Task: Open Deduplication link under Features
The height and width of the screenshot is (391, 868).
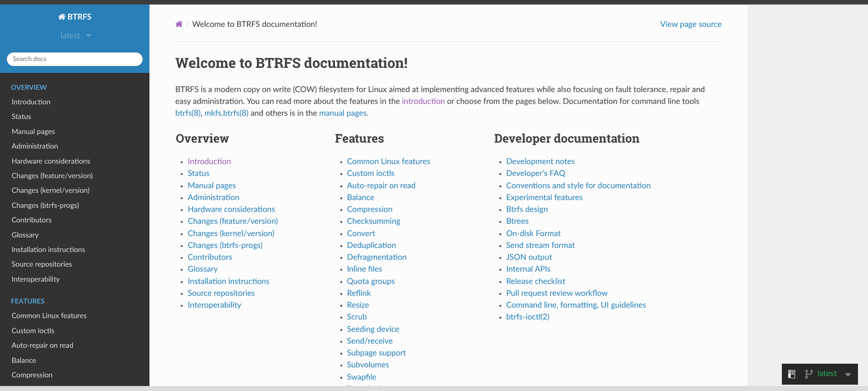Action: 371,245
